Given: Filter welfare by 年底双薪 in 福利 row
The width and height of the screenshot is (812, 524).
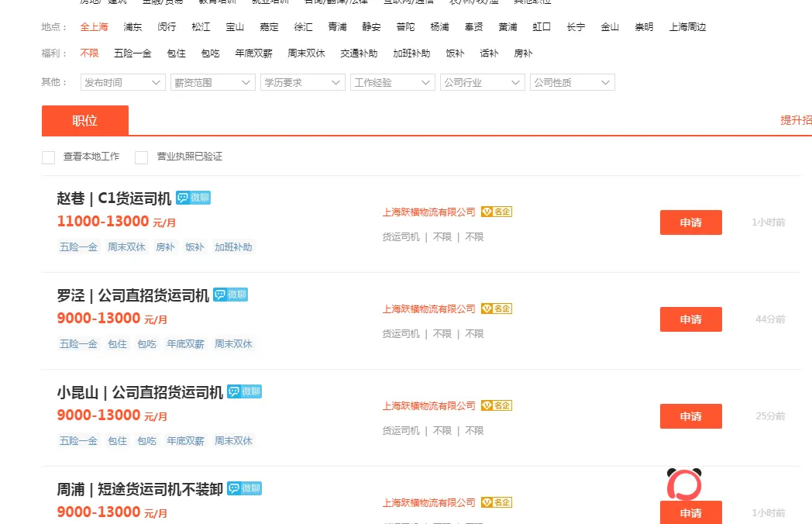Looking at the screenshot, I should [254, 53].
